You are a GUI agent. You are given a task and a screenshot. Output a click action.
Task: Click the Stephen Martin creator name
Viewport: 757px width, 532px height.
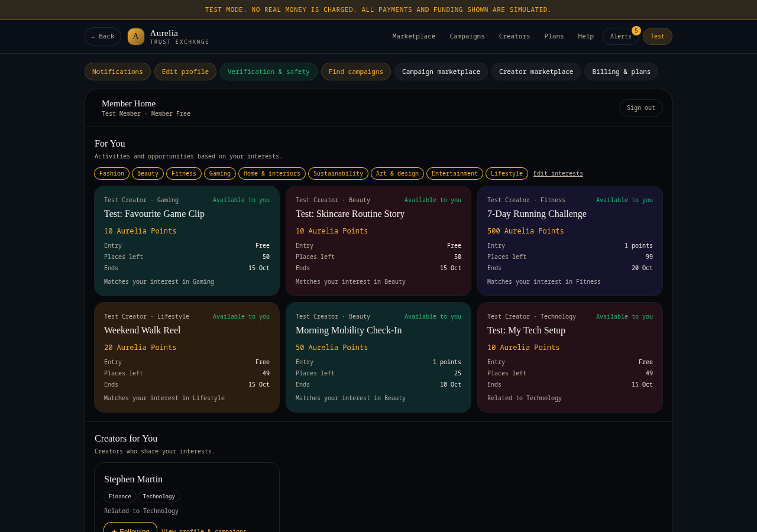coord(133,479)
